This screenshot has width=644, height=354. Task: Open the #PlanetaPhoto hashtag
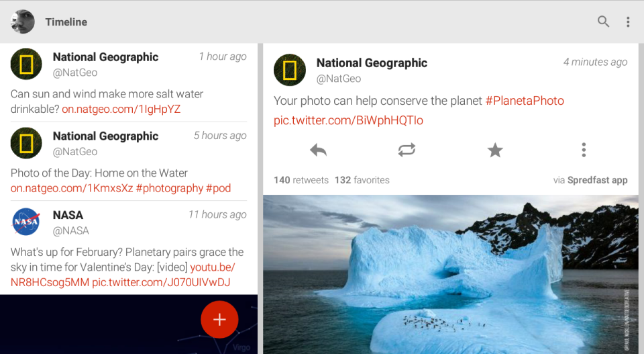(x=525, y=101)
